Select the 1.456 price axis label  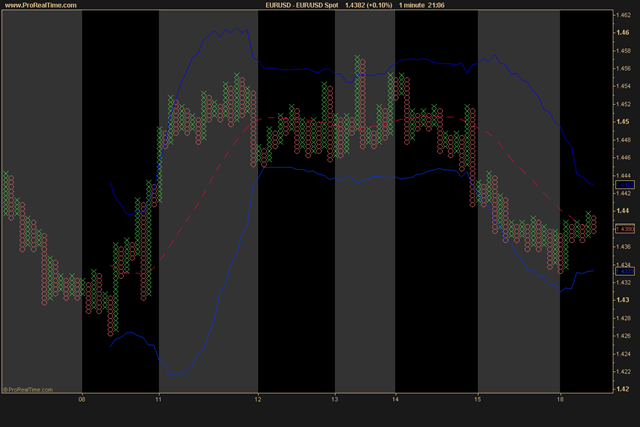623,69
